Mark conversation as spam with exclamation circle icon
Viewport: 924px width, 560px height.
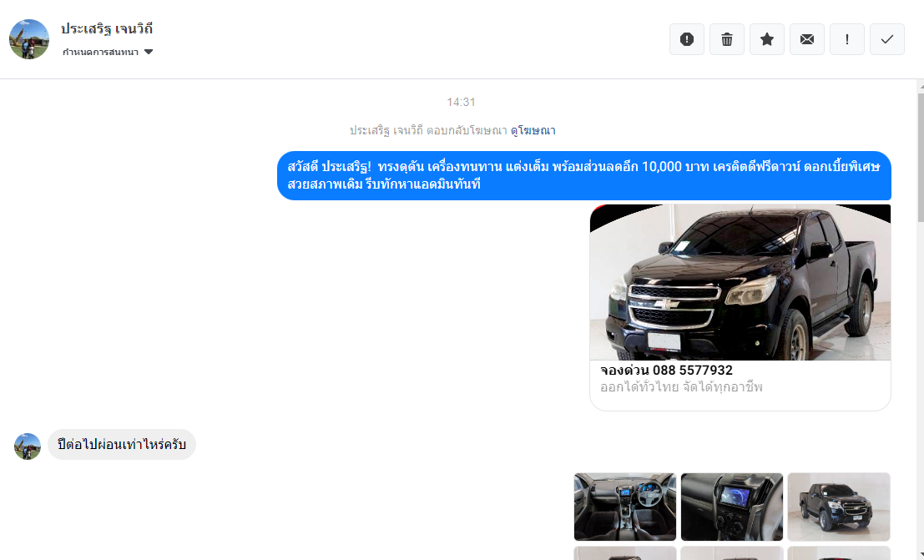[686, 39]
